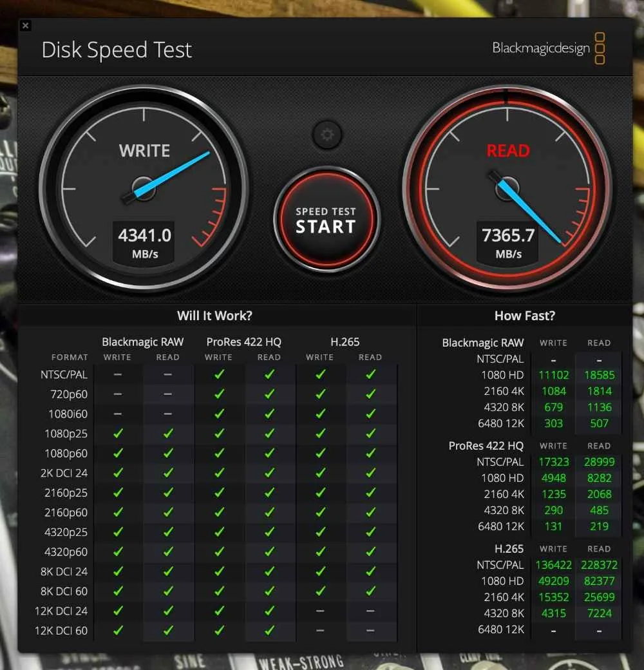Click the Blackmagic RAW write checkmark for 1080p25

click(x=118, y=434)
